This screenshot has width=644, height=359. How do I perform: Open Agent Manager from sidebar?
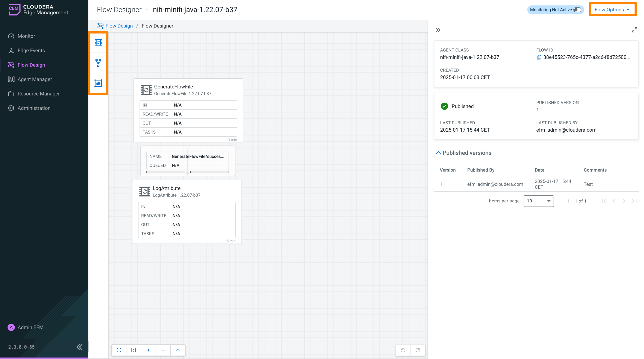click(x=35, y=79)
